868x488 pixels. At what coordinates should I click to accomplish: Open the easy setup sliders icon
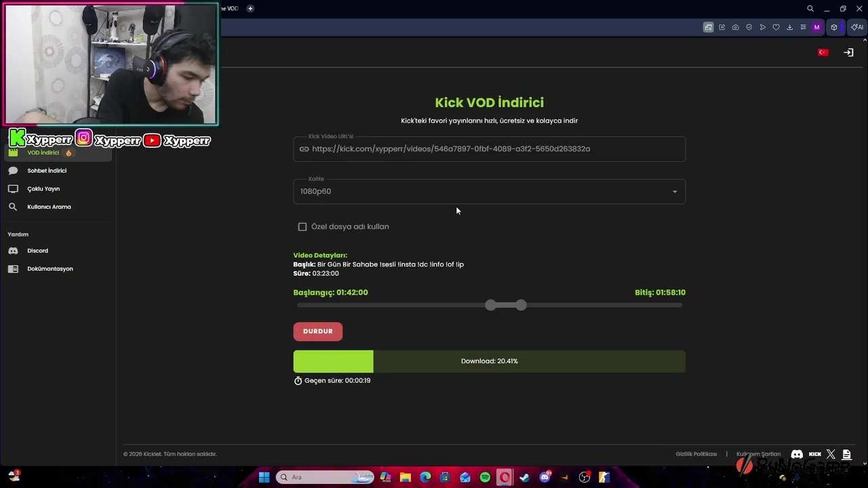coord(803,27)
